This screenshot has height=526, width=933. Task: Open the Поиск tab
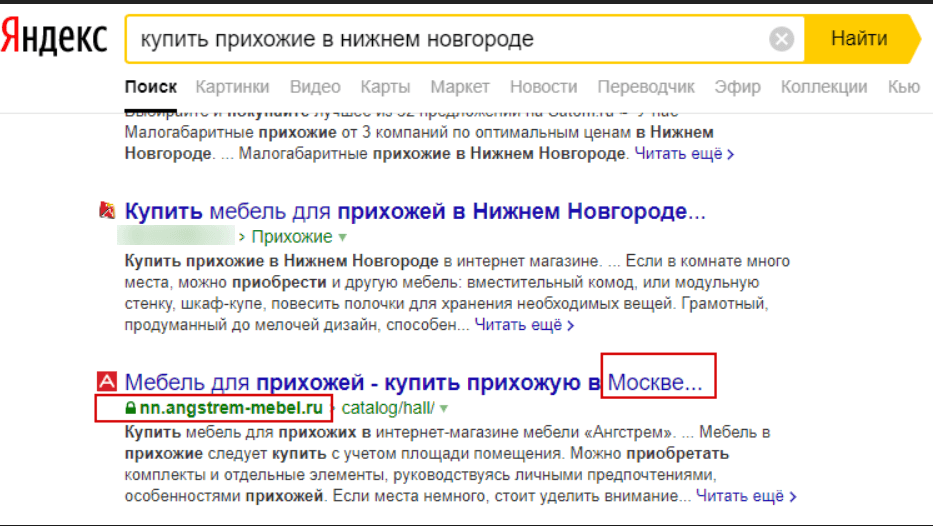[x=151, y=87]
